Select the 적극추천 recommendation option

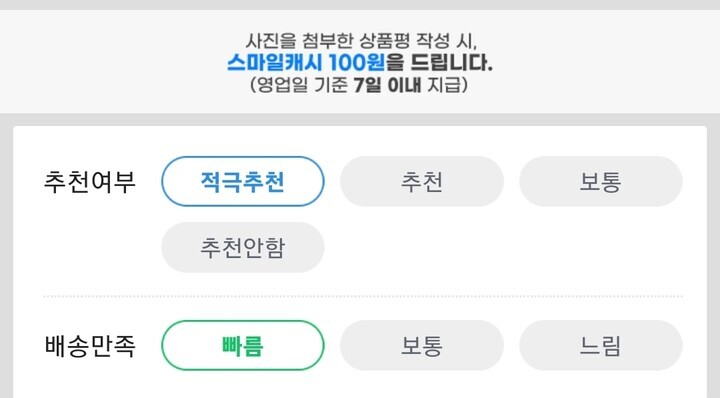pyautogui.click(x=242, y=181)
